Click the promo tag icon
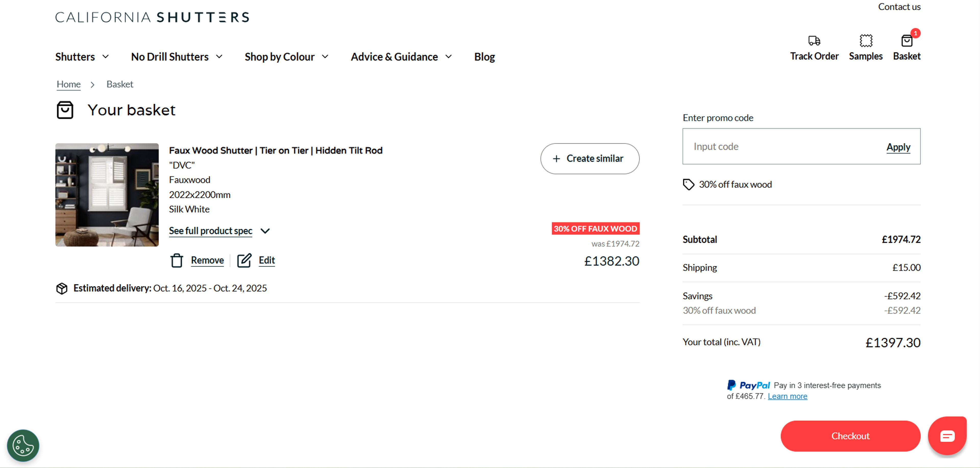Viewport: 980px width, 468px height. (688, 184)
